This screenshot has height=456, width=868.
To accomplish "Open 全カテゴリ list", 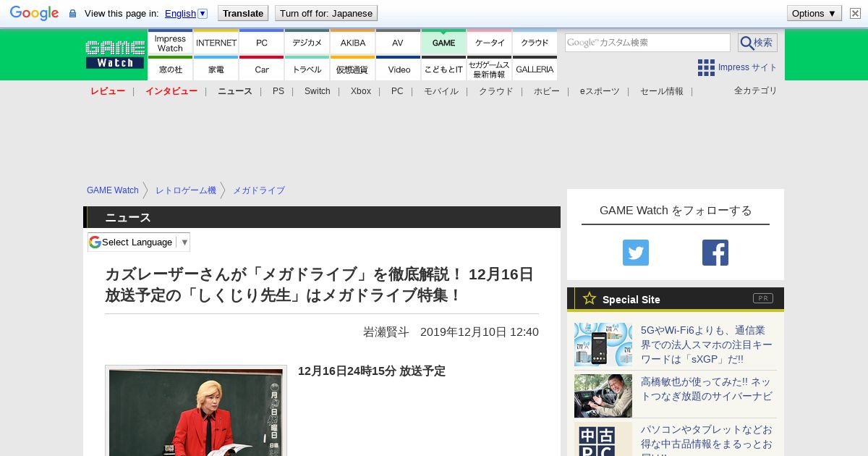I will click(756, 90).
